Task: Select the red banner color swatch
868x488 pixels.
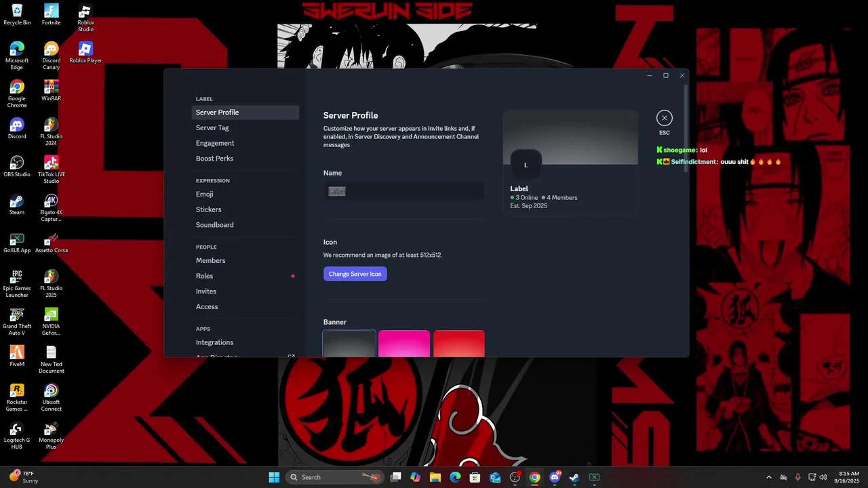Action: (x=459, y=344)
